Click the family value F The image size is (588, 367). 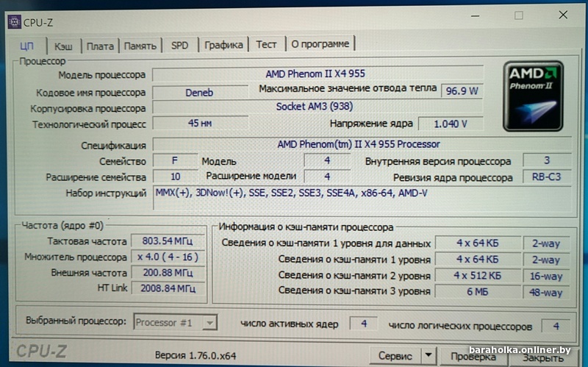175,160
